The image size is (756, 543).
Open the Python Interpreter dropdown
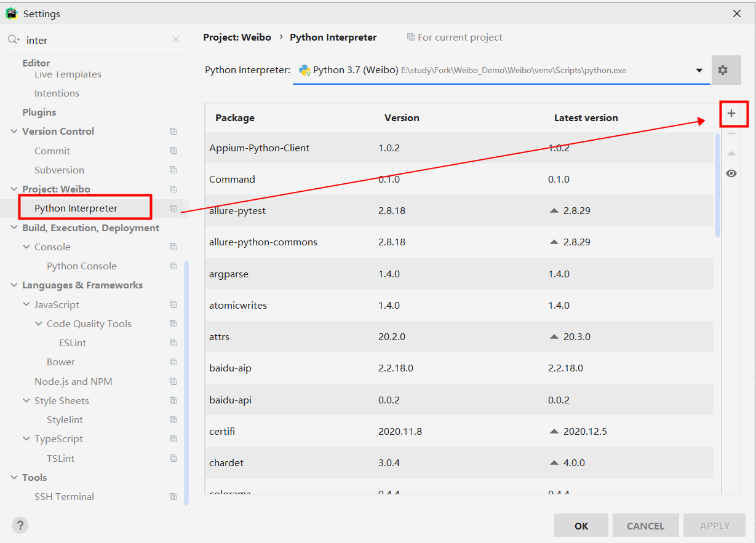pyautogui.click(x=699, y=70)
